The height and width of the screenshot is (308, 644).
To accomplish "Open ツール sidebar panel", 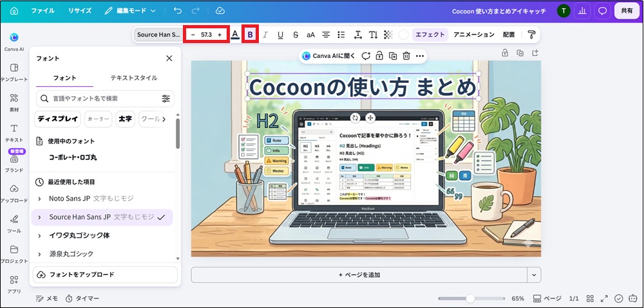I will click(x=14, y=224).
